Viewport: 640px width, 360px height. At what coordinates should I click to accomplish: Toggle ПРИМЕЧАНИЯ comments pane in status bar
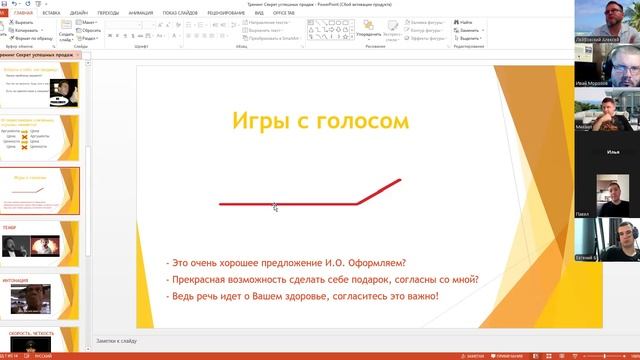[x=507, y=356]
